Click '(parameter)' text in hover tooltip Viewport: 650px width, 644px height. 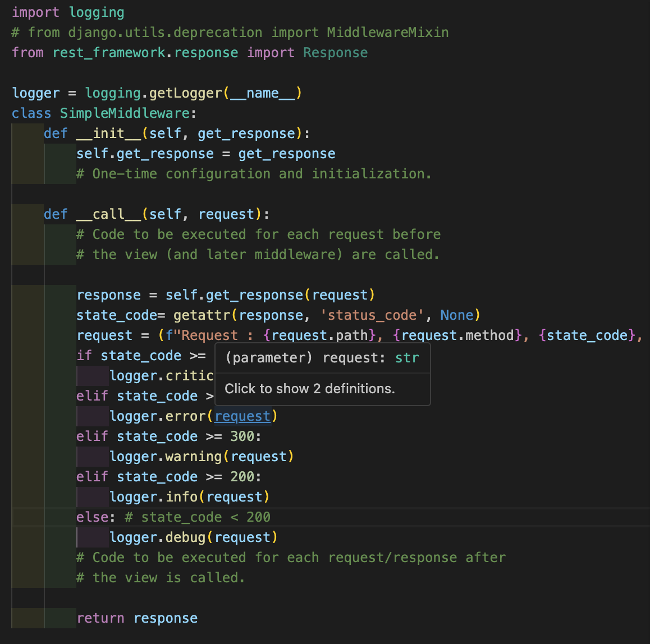point(269,358)
